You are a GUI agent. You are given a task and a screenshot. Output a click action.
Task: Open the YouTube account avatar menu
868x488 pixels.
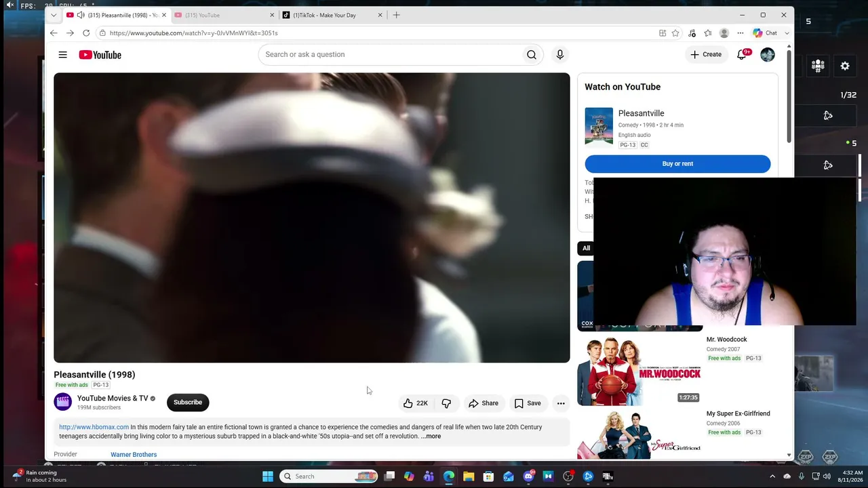click(x=768, y=55)
